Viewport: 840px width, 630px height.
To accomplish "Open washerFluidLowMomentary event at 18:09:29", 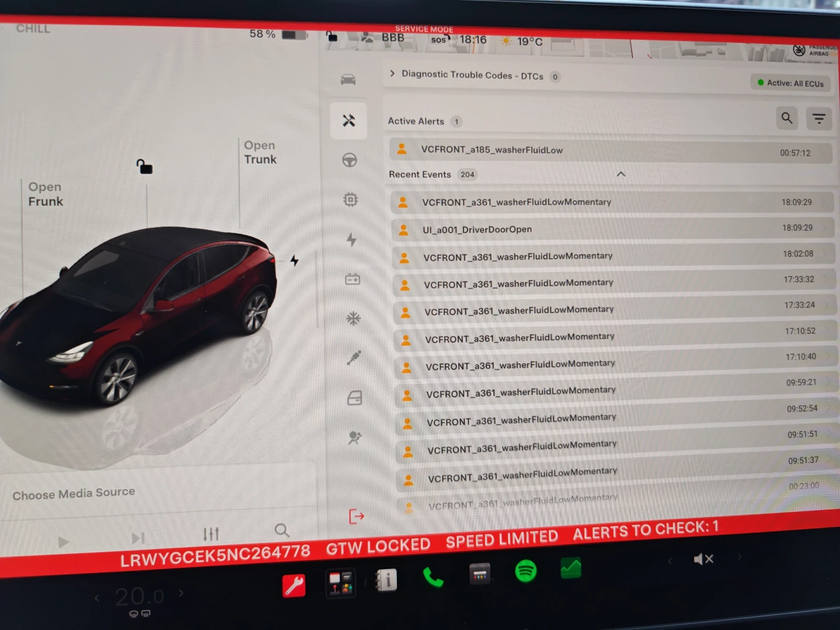I will [x=612, y=202].
